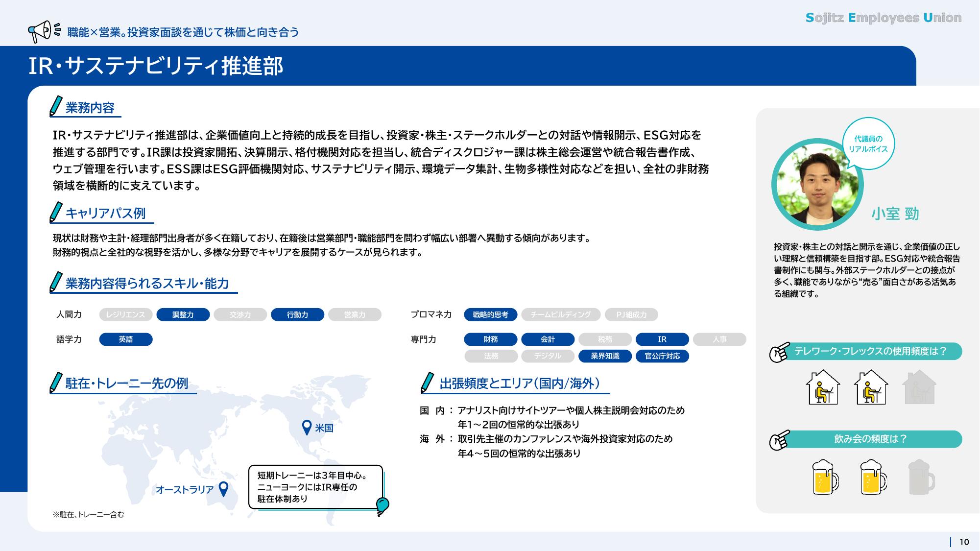This screenshot has width=980, height=551.
Task: Click the 業務内容得られるスキル・能力 heading
Action: 147,284
